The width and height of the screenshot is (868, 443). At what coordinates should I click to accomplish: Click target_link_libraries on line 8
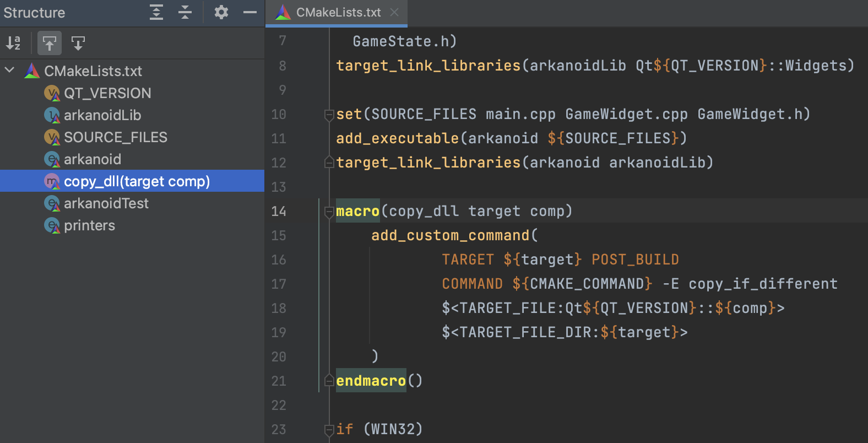tap(428, 66)
